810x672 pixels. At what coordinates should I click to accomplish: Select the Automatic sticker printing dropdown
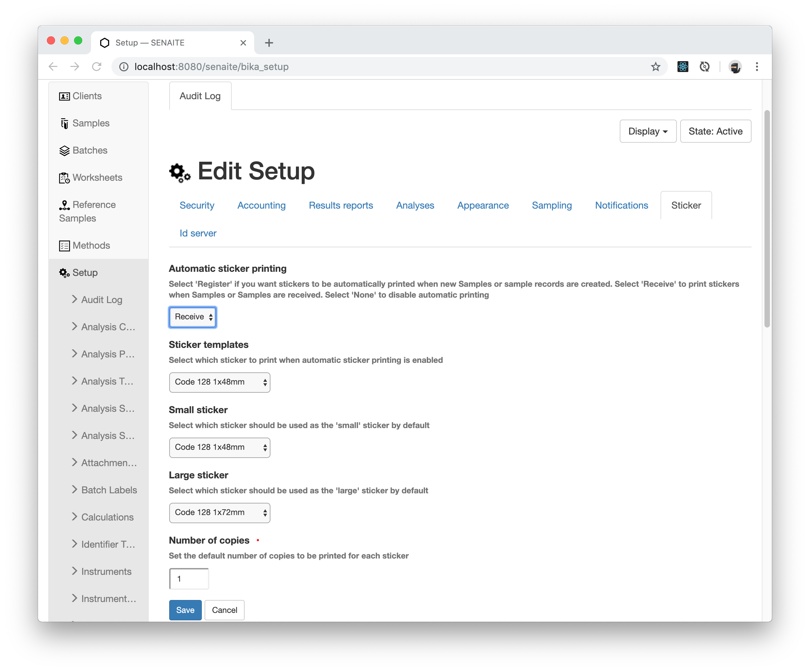pos(193,316)
